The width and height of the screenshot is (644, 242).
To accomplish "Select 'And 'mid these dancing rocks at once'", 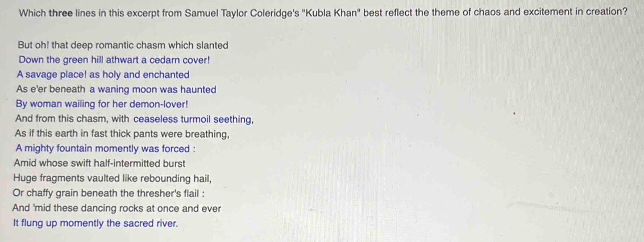I will point(117,208).
